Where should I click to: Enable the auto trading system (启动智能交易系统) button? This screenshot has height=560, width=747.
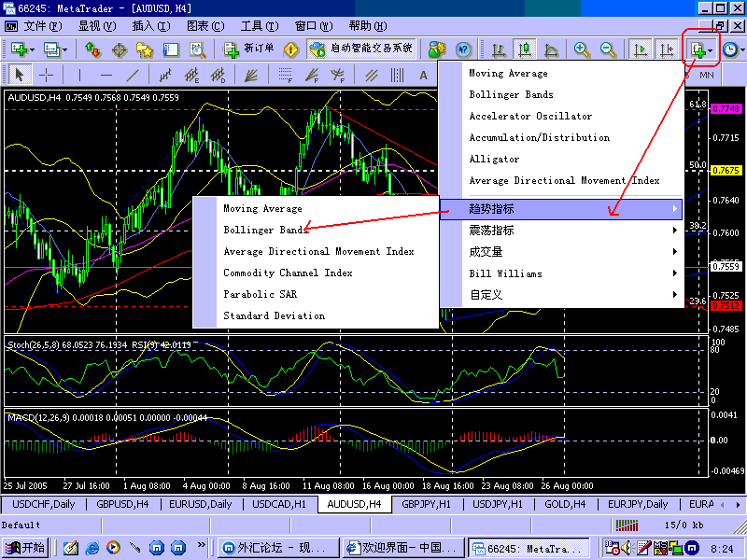(x=360, y=49)
